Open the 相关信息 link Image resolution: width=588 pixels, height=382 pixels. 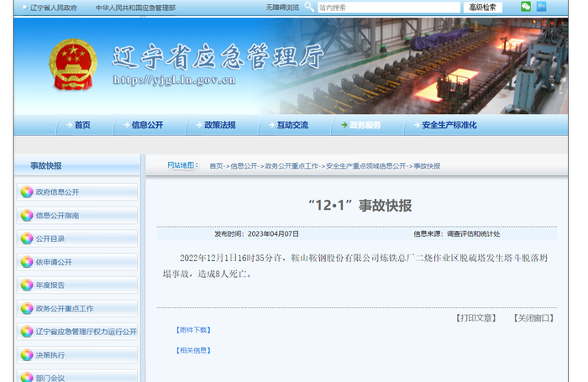pyautogui.click(x=193, y=350)
